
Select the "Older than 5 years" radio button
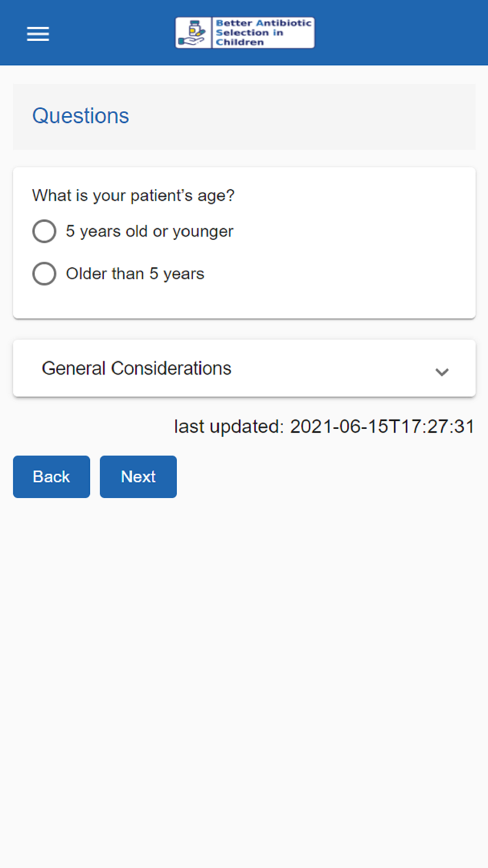(x=44, y=274)
